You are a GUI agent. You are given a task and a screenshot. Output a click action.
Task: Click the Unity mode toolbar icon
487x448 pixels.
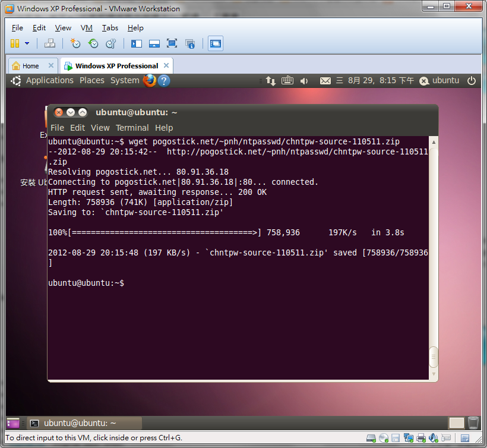coord(190,43)
